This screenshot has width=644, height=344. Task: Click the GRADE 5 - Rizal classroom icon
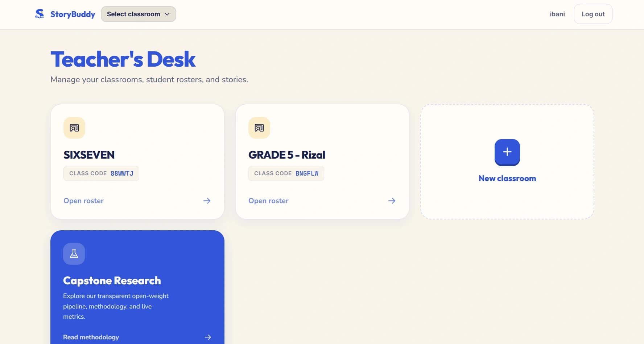coord(259,128)
